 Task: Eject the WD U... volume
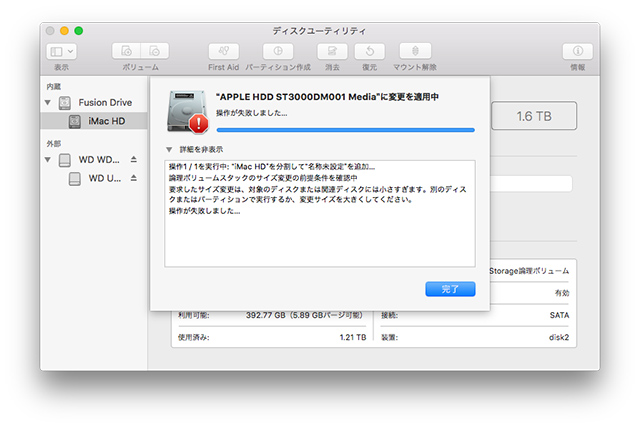pos(133,179)
